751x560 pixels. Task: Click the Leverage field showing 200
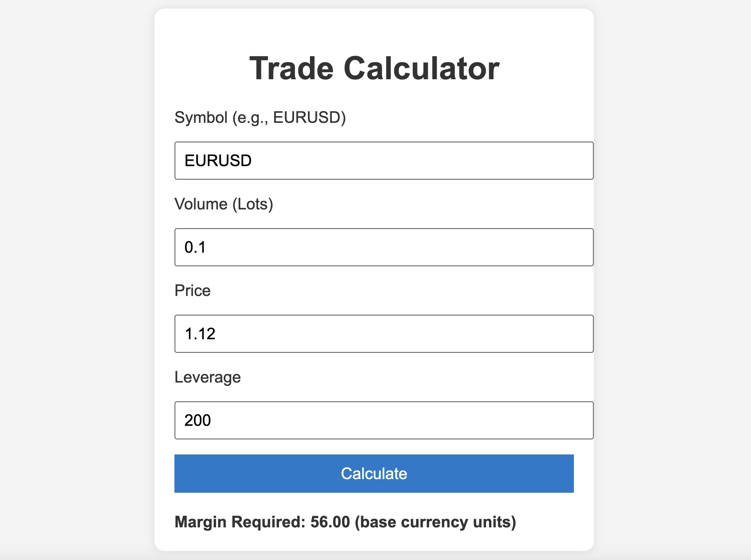point(383,420)
